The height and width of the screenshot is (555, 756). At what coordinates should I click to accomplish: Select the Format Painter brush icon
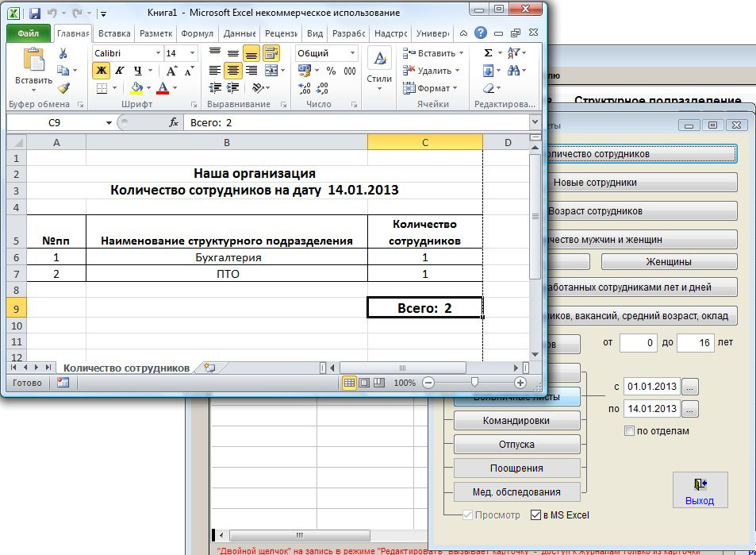63,88
